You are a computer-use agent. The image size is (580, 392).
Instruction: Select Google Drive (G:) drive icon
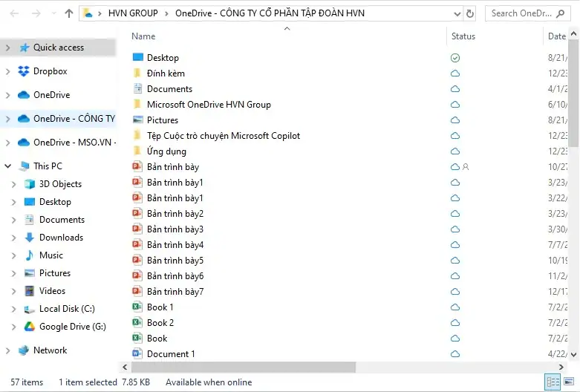(x=30, y=327)
